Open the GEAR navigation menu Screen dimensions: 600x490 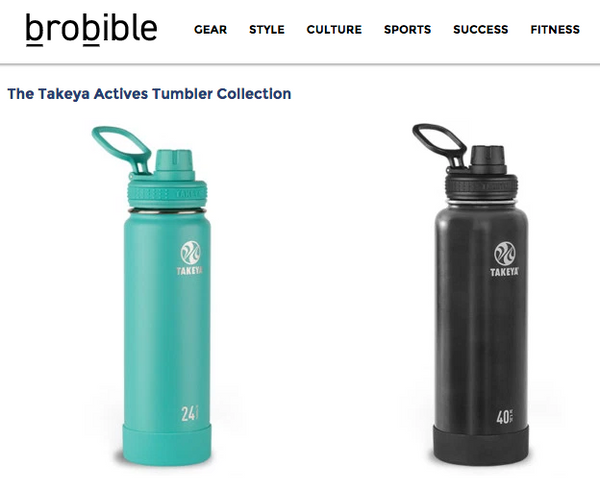(210, 29)
